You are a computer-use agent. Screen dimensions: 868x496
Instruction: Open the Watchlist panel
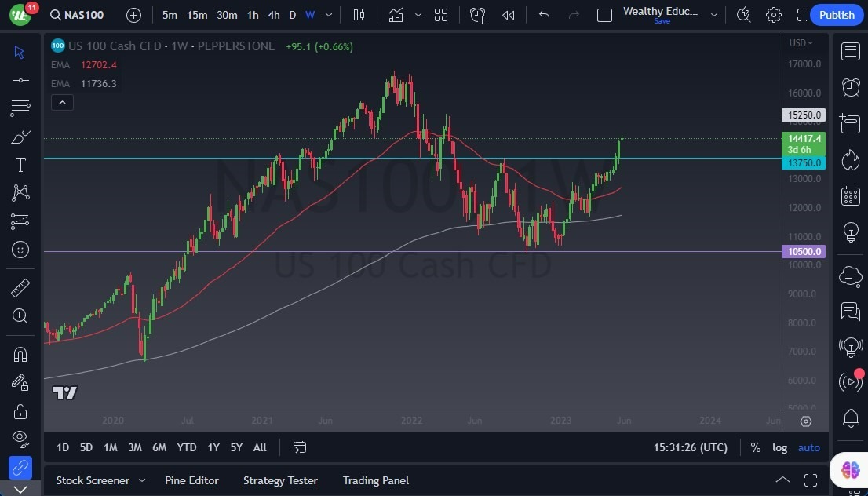pyautogui.click(x=850, y=50)
